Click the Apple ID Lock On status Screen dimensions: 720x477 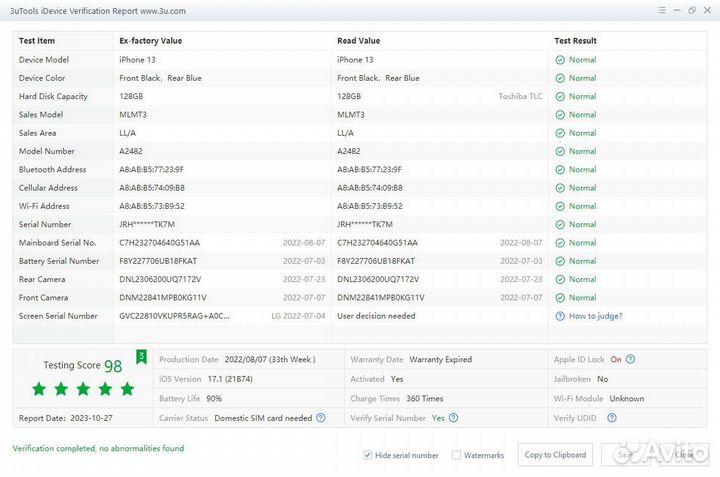coord(616,359)
